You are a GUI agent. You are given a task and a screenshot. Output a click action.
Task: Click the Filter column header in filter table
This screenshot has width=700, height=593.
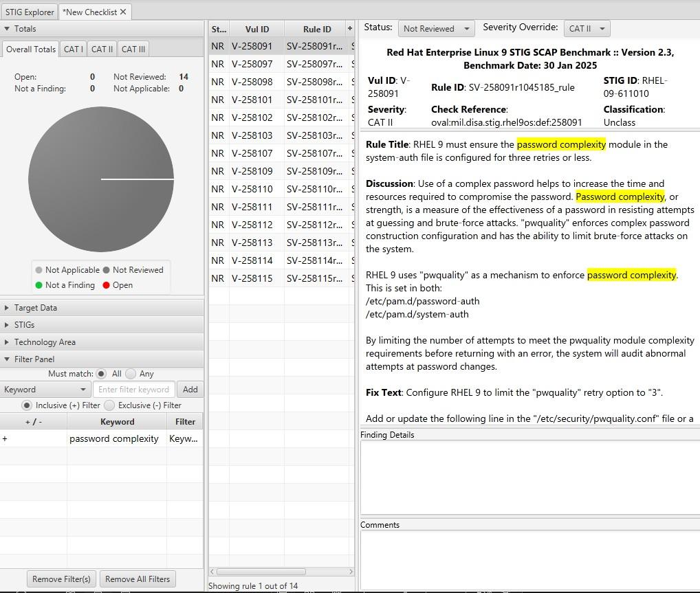[x=185, y=422]
